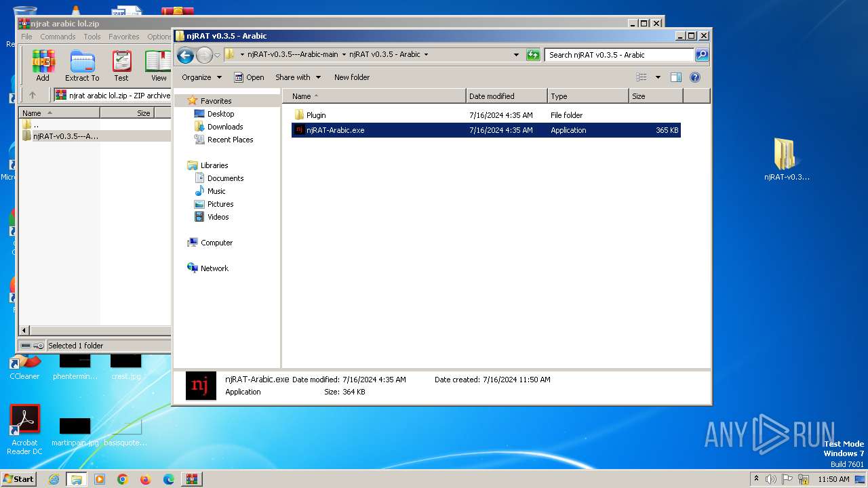Select Desktop in navigation pane
Image resolution: width=868 pixels, height=488 pixels.
[x=220, y=114]
